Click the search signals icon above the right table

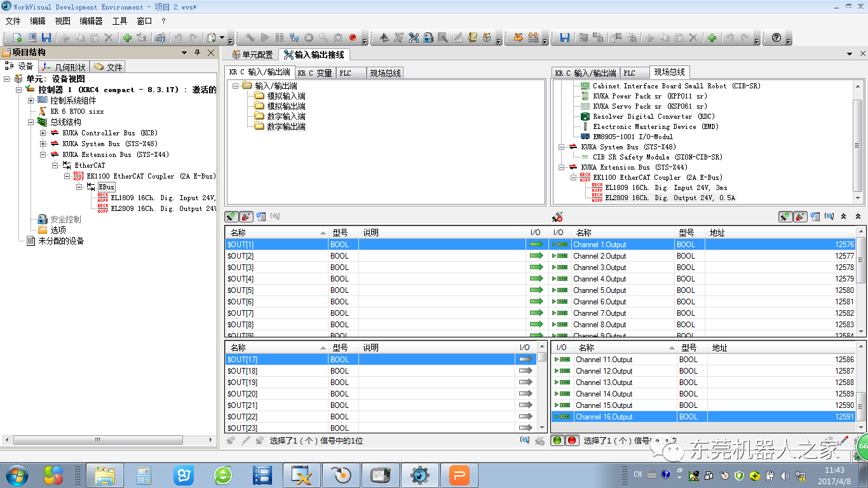tap(829, 217)
